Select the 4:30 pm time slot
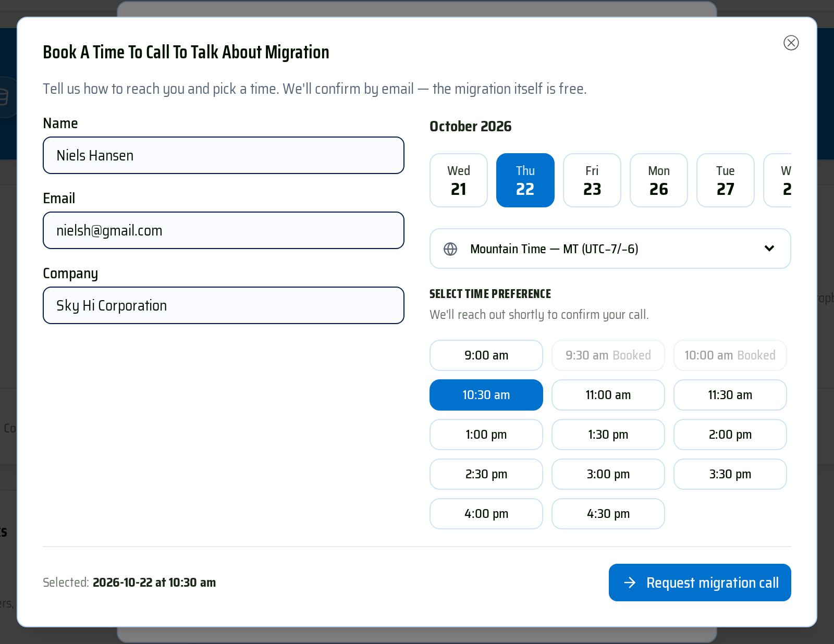The height and width of the screenshot is (644, 834). (x=608, y=514)
